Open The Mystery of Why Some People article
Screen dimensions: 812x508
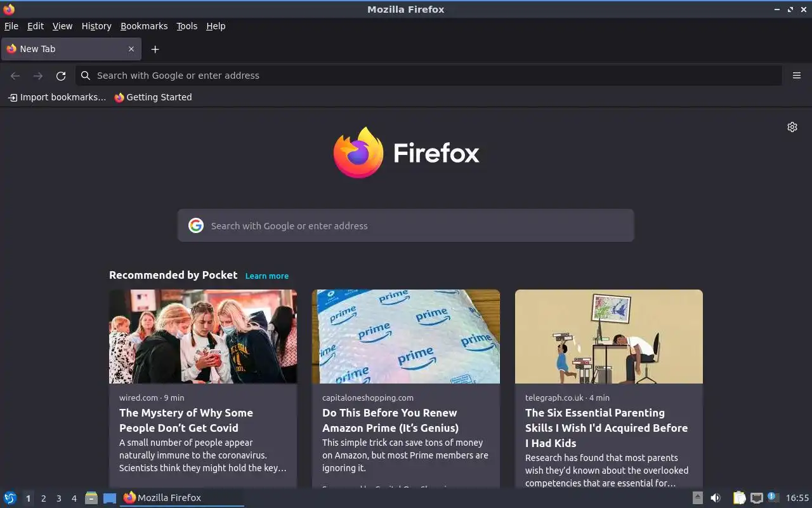[x=186, y=420]
